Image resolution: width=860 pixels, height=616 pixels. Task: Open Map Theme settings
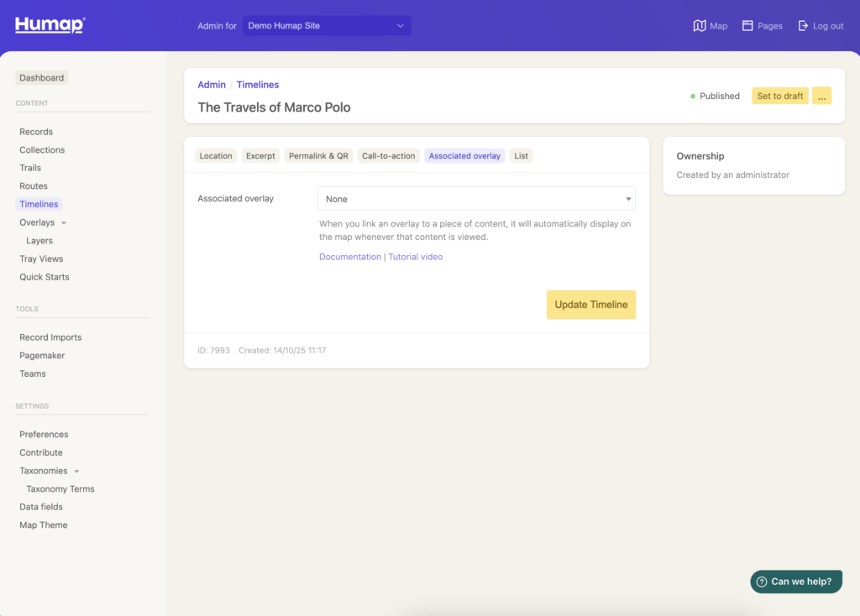[x=44, y=525]
